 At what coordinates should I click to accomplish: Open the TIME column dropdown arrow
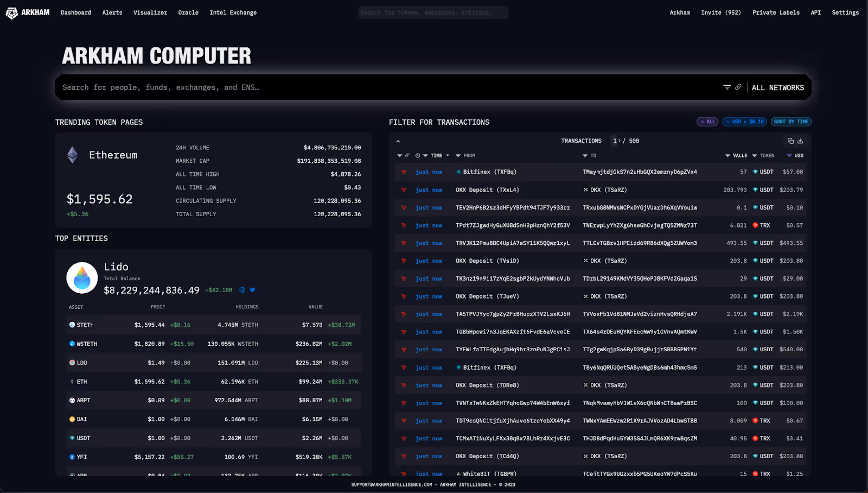pos(448,155)
